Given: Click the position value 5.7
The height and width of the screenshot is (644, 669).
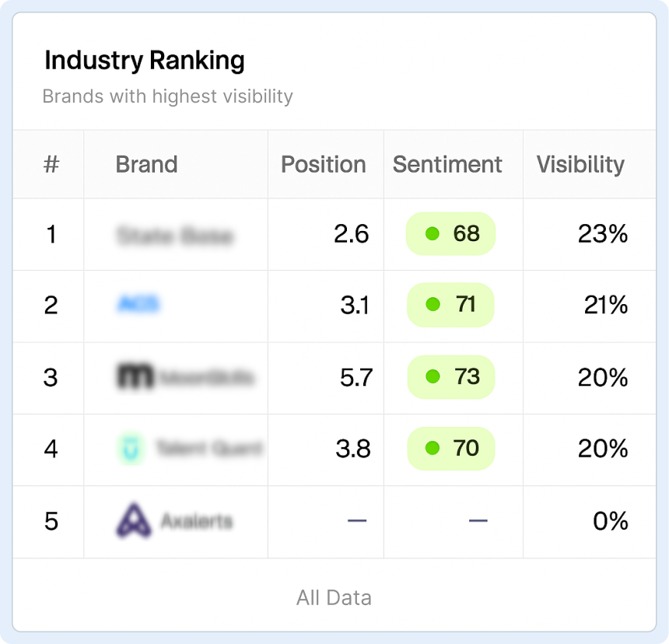Looking at the screenshot, I should click(x=356, y=378).
